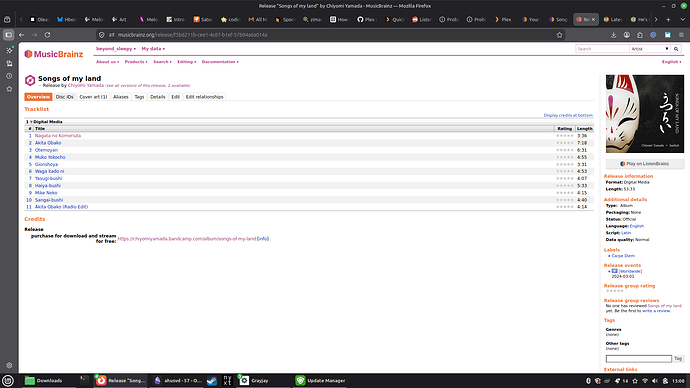Open sidebar settings gear icon

click(9, 365)
